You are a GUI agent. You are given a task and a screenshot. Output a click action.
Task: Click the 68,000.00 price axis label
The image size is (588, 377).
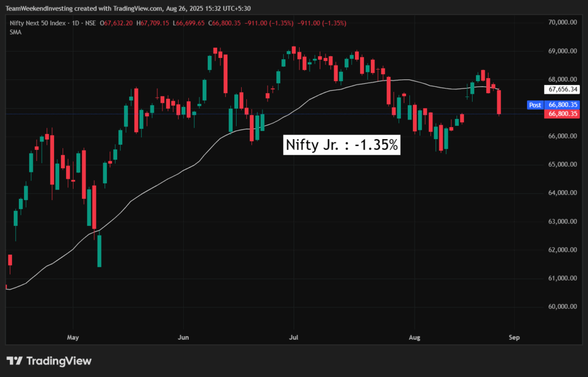pos(563,80)
